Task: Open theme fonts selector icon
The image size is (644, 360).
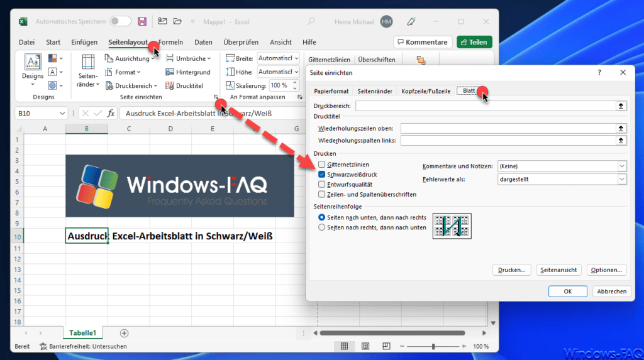Action: click(x=55, y=72)
